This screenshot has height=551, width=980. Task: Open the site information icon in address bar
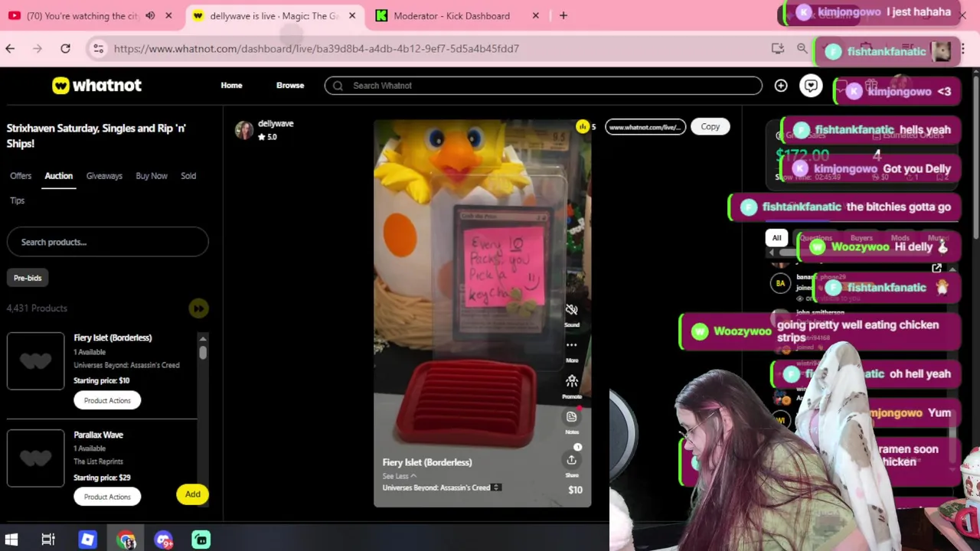coord(98,49)
